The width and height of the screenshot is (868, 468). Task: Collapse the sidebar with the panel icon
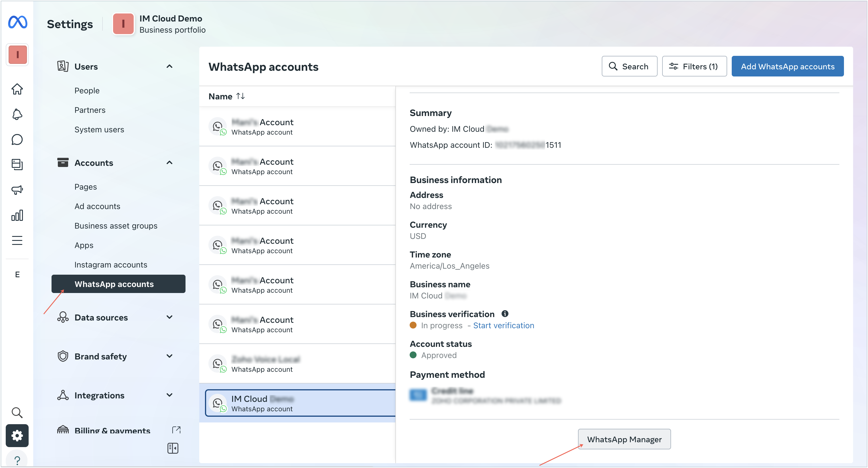(x=173, y=448)
